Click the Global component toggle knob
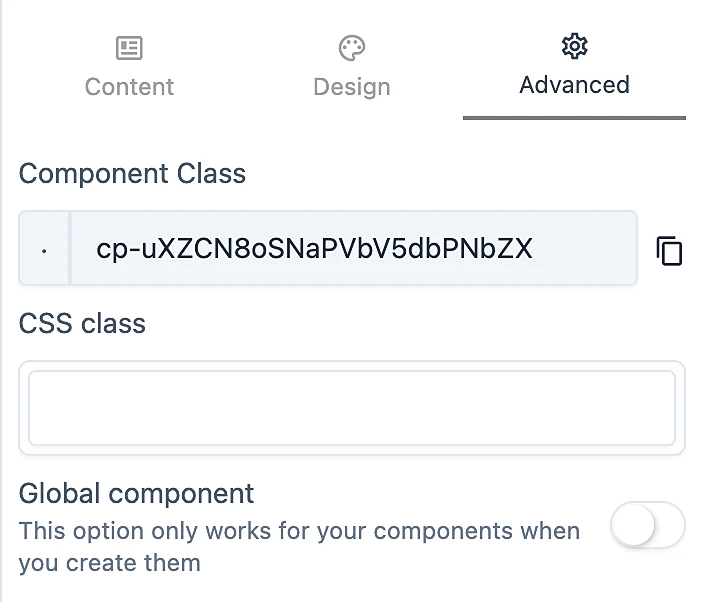702x602 pixels. [632, 525]
